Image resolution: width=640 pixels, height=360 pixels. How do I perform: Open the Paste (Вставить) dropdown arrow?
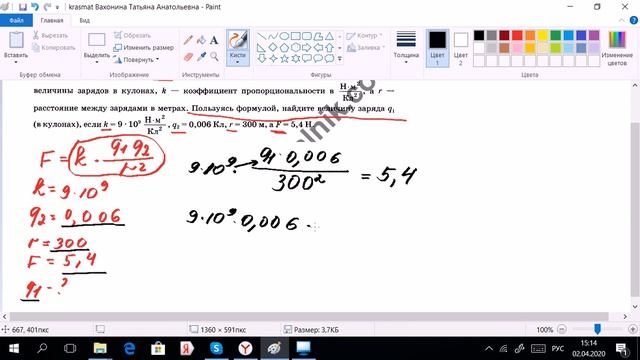[x=16, y=62]
